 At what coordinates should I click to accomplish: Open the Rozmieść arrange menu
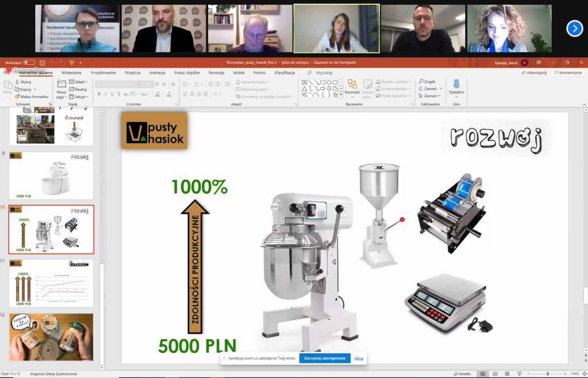tap(352, 88)
